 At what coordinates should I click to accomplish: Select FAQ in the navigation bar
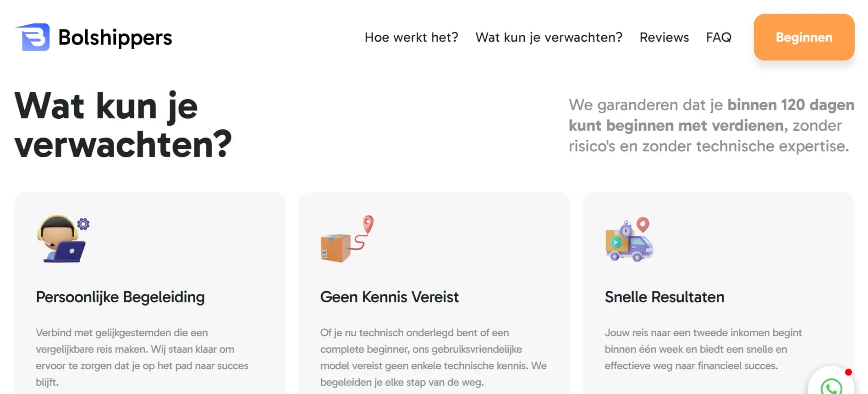719,37
